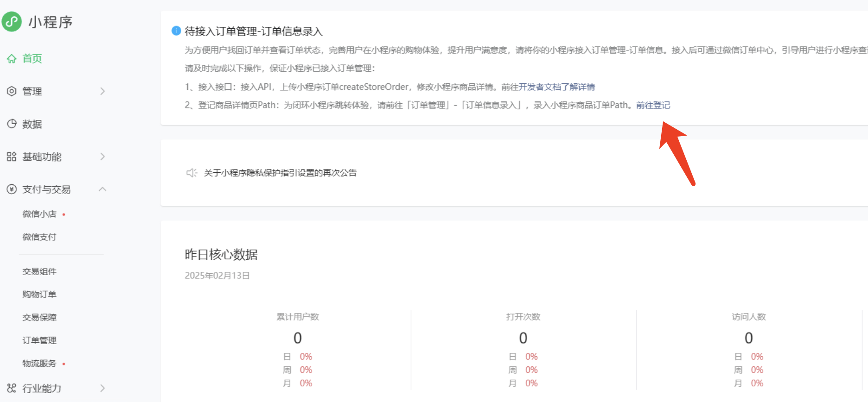Click the blue info icon on notice
Image resolution: width=868 pixels, height=402 pixels.
[176, 31]
